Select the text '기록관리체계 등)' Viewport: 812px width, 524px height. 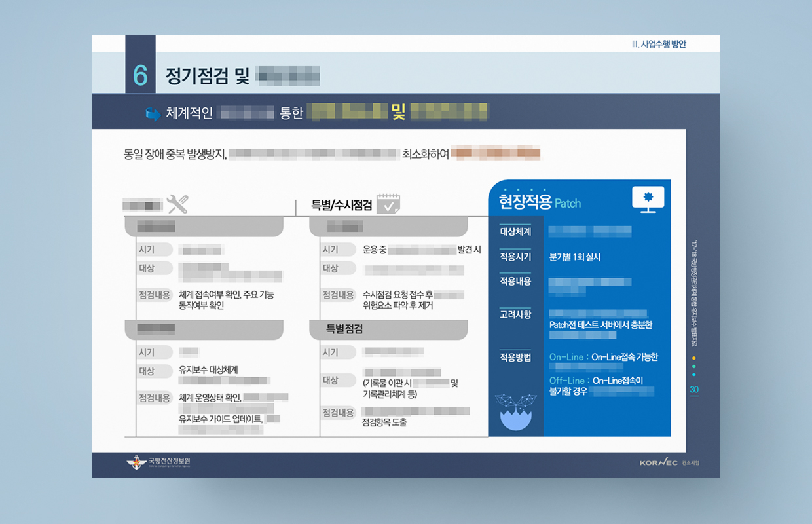390,394
